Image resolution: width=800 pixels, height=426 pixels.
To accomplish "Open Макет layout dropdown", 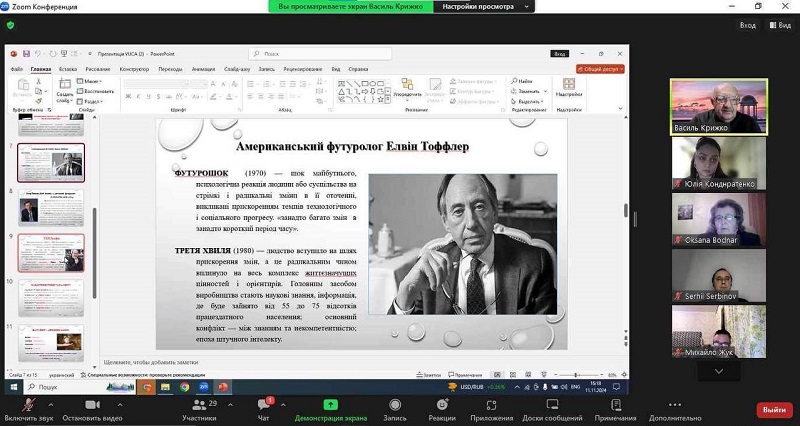I will (90, 81).
